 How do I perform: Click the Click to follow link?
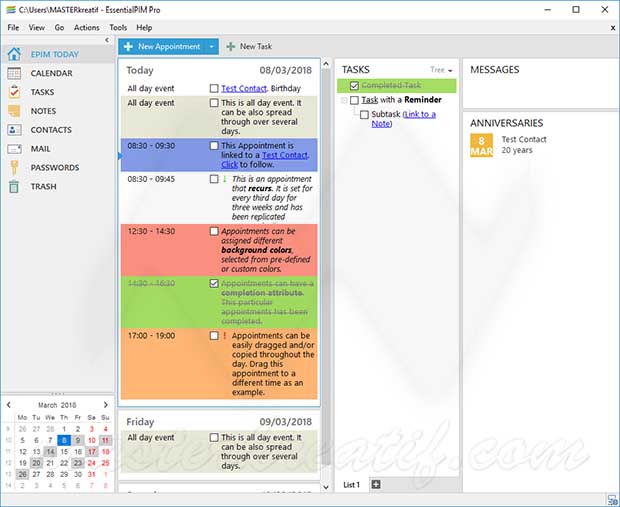pyautogui.click(x=229, y=165)
